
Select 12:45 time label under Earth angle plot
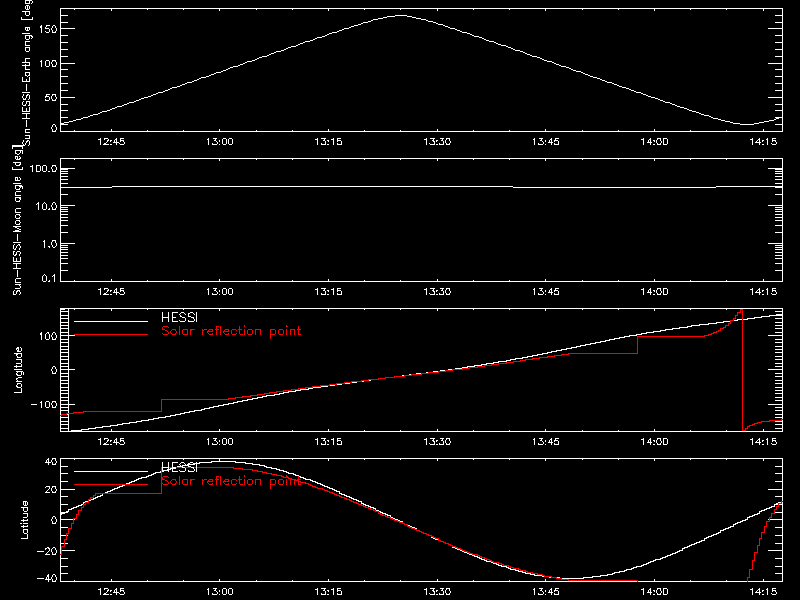coord(111,141)
